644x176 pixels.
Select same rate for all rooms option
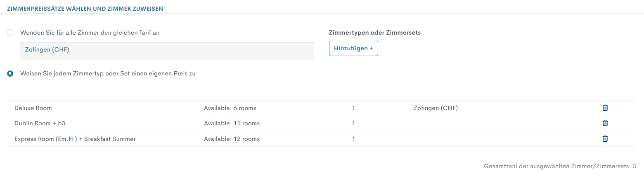tap(10, 33)
